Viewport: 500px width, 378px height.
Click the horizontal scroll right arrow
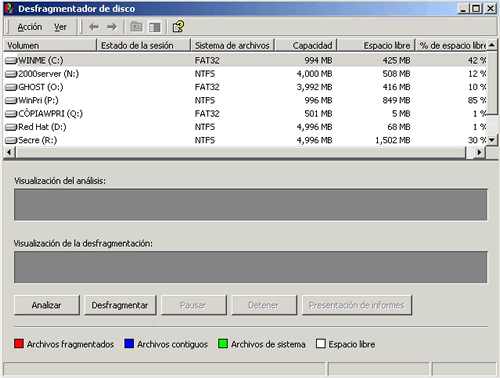pyautogui.click(x=479, y=152)
